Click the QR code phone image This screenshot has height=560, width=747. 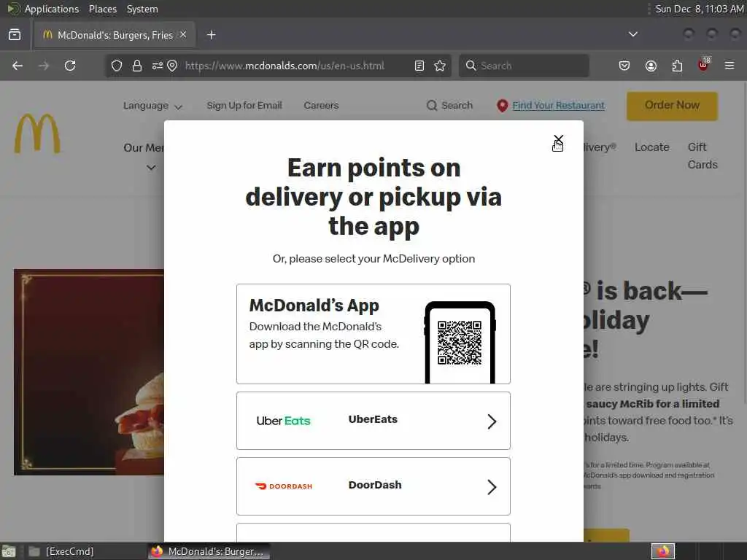(460, 343)
